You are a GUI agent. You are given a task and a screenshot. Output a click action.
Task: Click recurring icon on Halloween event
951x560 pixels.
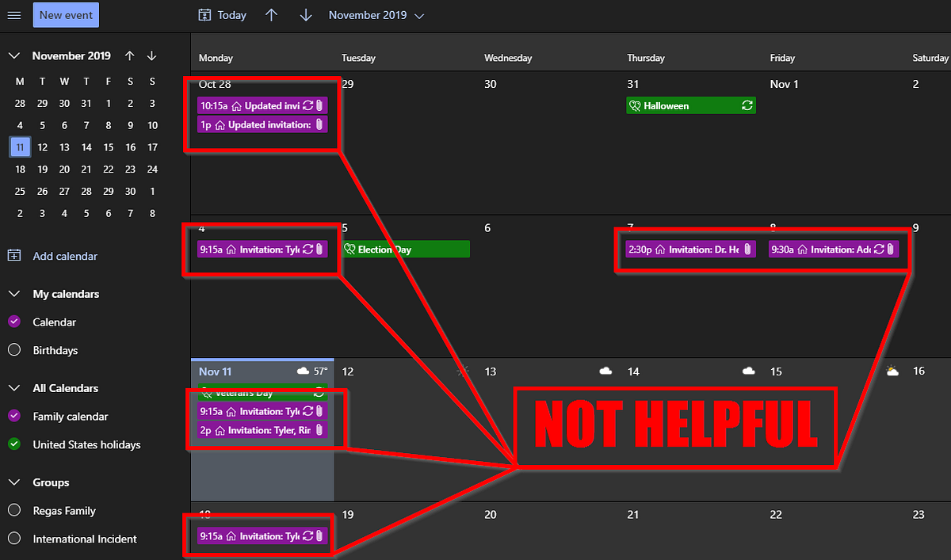(x=747, y=105)
